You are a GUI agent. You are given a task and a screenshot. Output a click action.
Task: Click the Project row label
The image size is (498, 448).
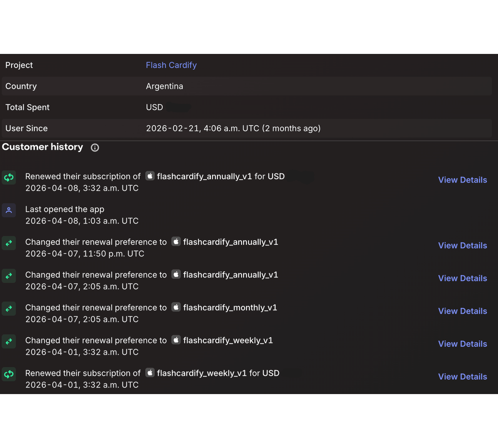pyautogui.click(x=19, y=65)
